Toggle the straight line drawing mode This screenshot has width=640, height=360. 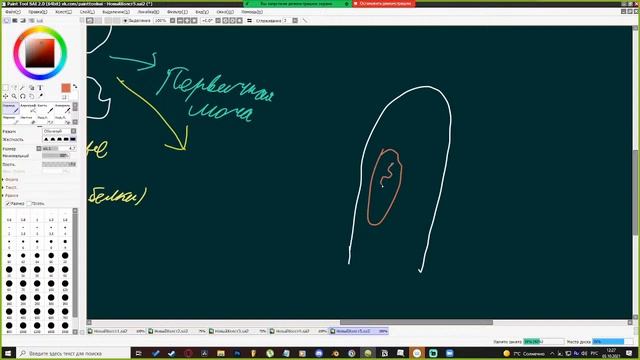click(x=305, y=20)
